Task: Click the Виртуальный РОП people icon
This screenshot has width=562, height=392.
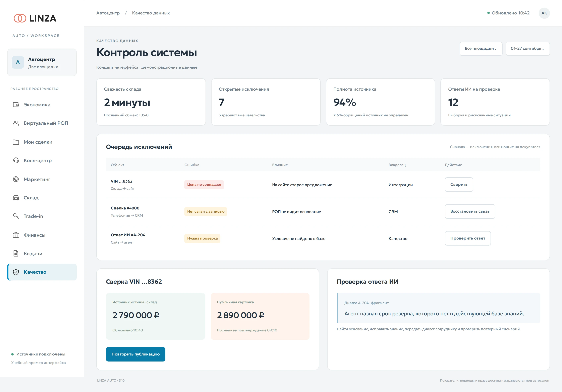Action: pos(16,123)
